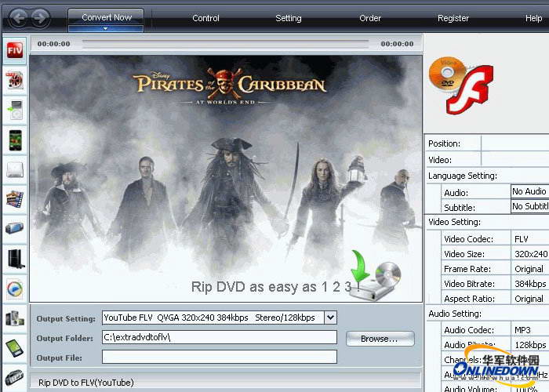The height and width of the screenshot is (392, 549).
Task: Click Convert Now tab
Action: pyautogui.click(x=106, y=20)
